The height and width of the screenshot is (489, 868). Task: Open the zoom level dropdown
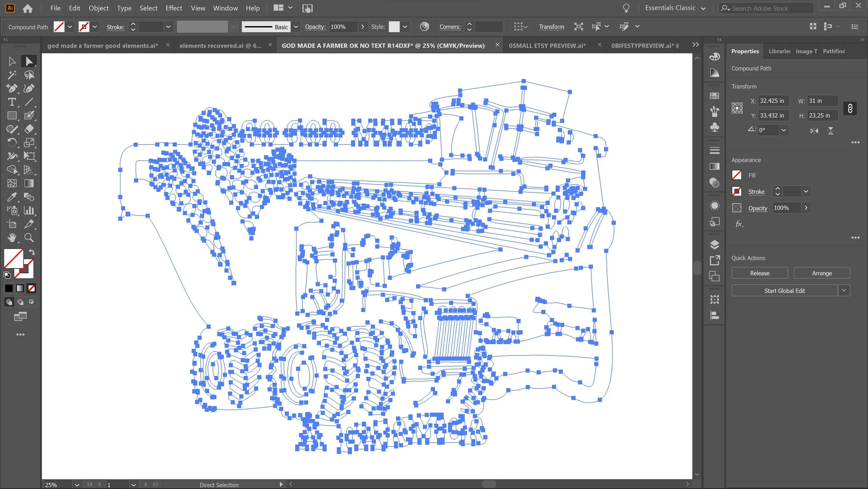point(77,484)
